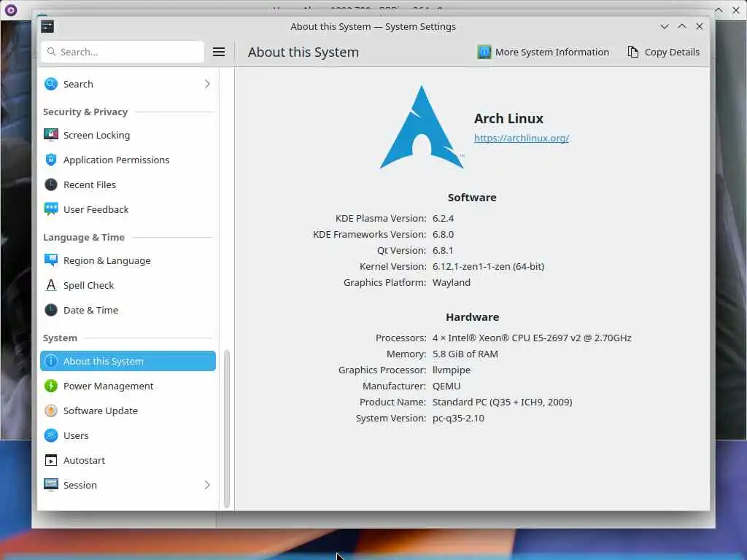This screenshot has width=747, height=560.
Task: Click the More System Information icon
Action: pyautogui.click(x=484, y=52)
